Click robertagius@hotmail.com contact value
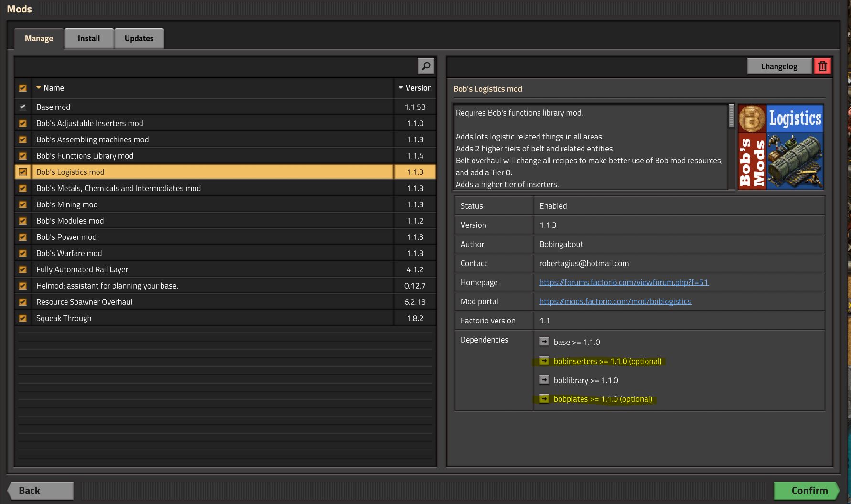Screen dimensions: 851x504 pyautogui.click(x=584, y=263)
